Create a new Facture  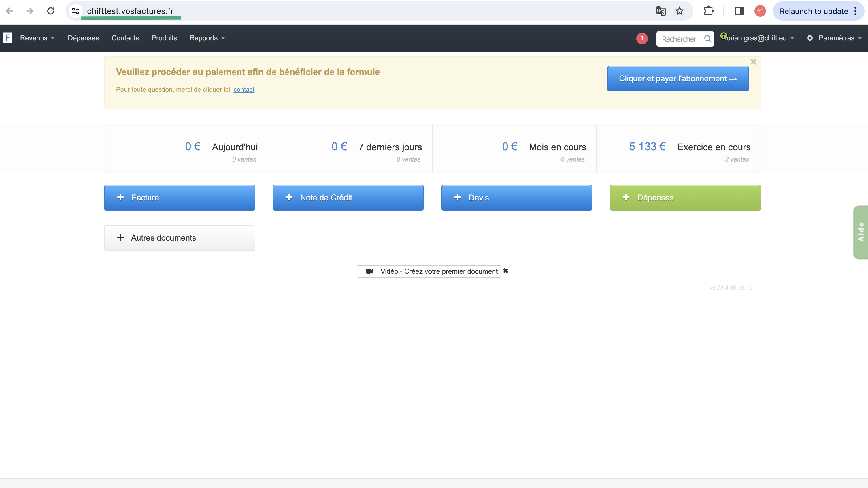pyautogui.click(x=179, y=198)
